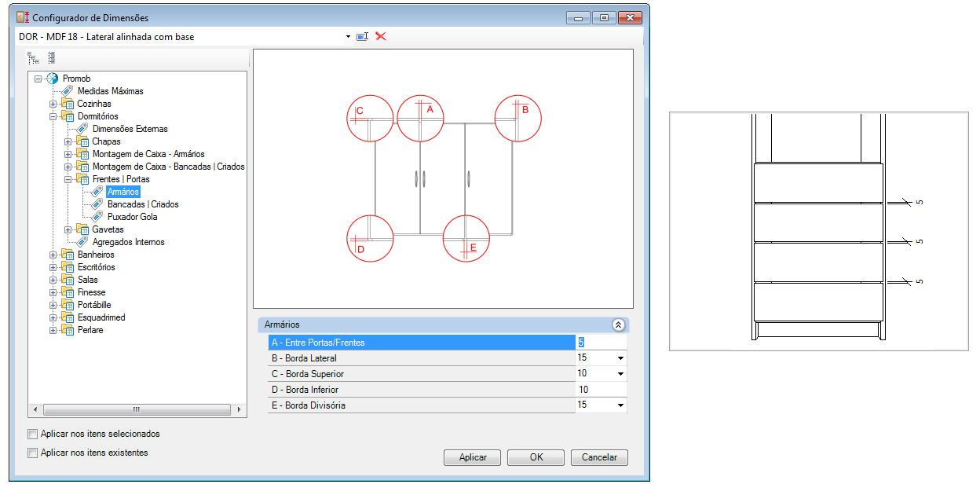This screenshot has width=980, height=484.
Task: Collapse the Armários properties section
Action: (x=618, y=324)
